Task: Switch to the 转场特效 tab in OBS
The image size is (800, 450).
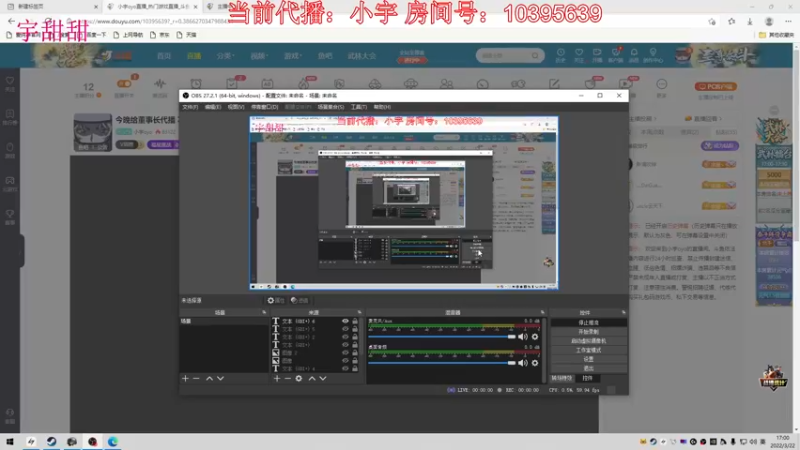Action: (x=561, y=378)
